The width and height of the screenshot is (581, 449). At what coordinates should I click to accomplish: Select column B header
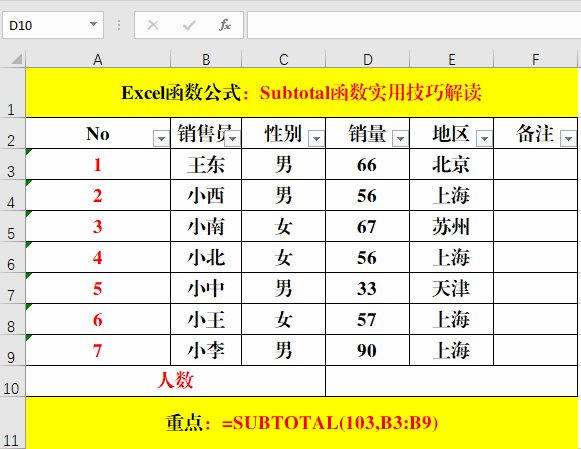206,59
